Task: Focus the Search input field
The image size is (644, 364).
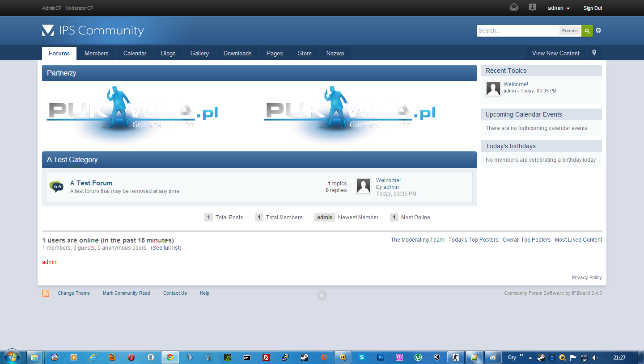Action: pyautogui.click(x=518, y=31)
